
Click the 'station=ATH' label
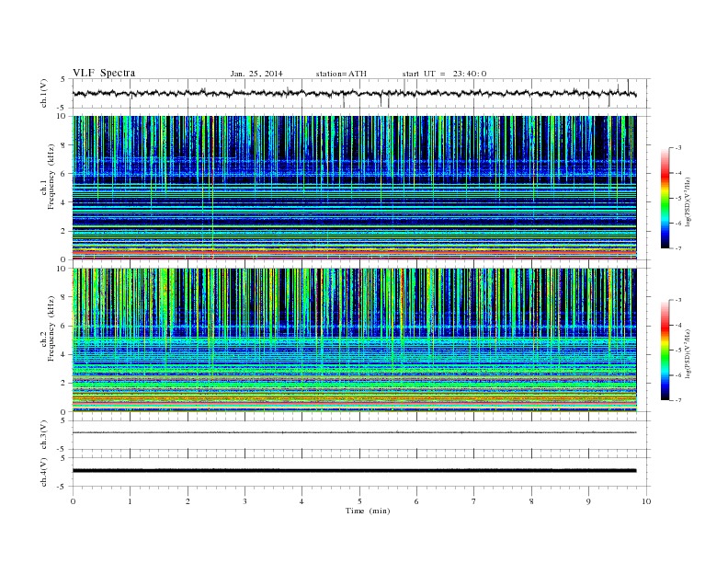pyautogui.click(x=341, y=74)
